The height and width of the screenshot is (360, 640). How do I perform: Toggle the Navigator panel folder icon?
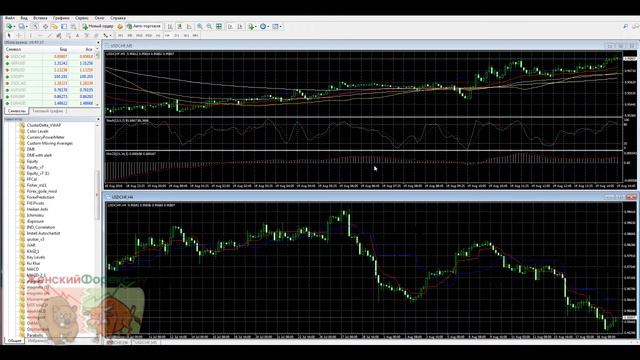coord(54,27)
